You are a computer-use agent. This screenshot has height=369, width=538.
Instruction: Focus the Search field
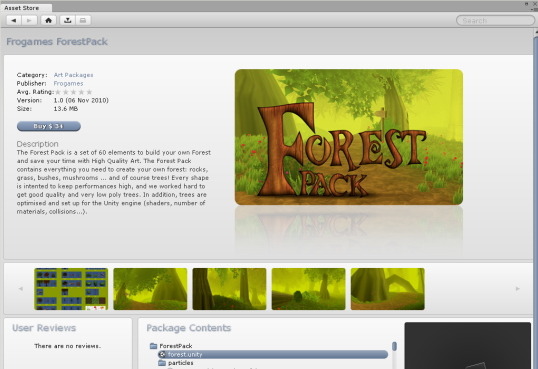(495, 21)
